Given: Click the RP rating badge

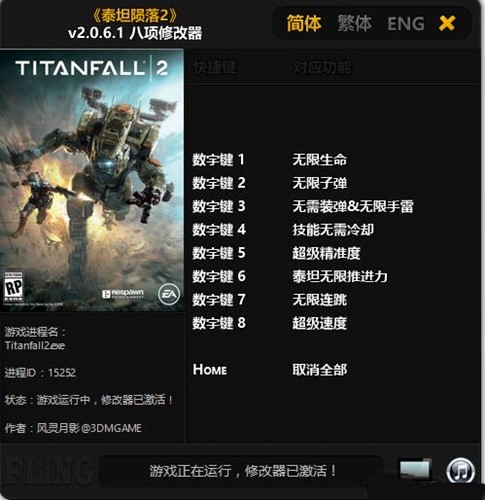Looking at the screenshot, I should [13, 288].
